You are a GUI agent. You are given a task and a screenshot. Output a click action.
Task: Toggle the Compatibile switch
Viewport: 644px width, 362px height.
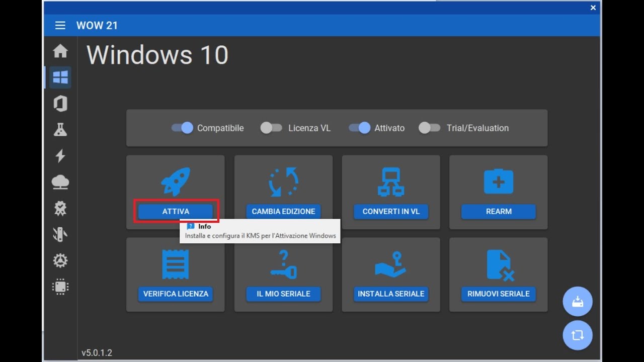(182, 128)
